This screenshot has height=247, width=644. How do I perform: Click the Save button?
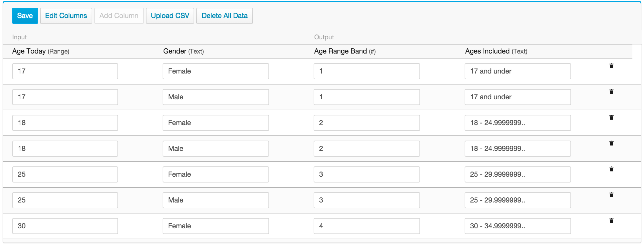pyautogui.click(x=25, y=16)
